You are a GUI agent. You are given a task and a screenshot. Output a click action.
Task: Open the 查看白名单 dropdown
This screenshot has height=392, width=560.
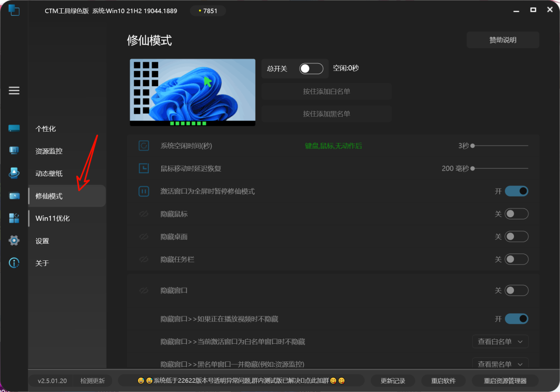click(x=500, y=341)
